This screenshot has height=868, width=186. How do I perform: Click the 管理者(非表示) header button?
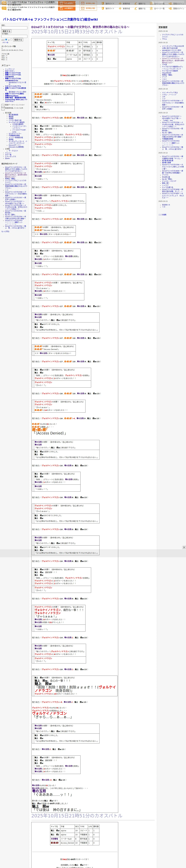[x=88, y=8]
